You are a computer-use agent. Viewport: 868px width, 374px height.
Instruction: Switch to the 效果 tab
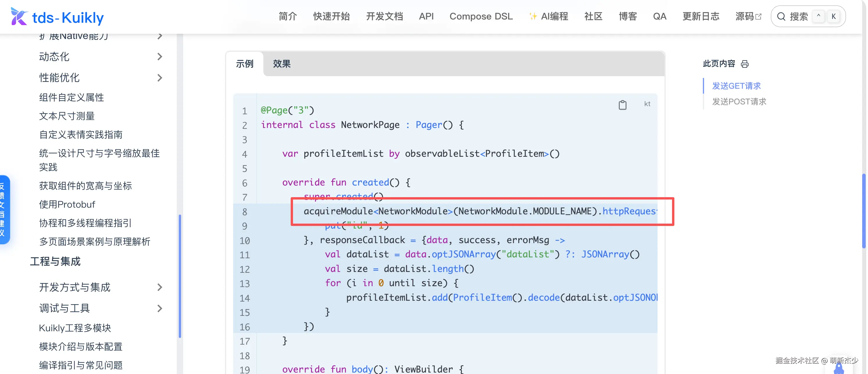(282, 64)
